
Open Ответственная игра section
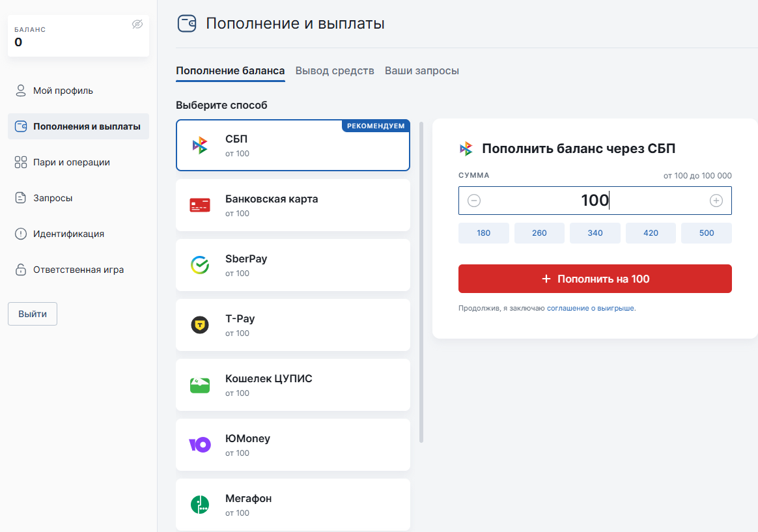point(78,270)
